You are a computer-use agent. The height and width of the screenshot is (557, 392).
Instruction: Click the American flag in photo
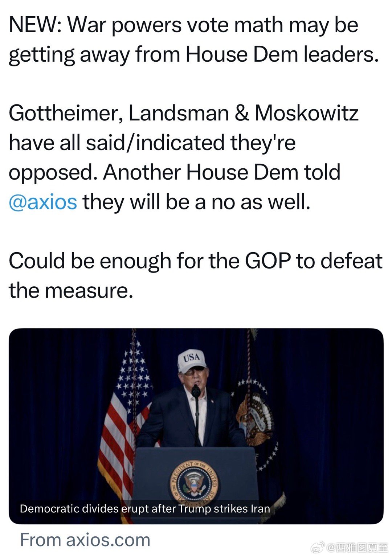(x=123, y=417)
